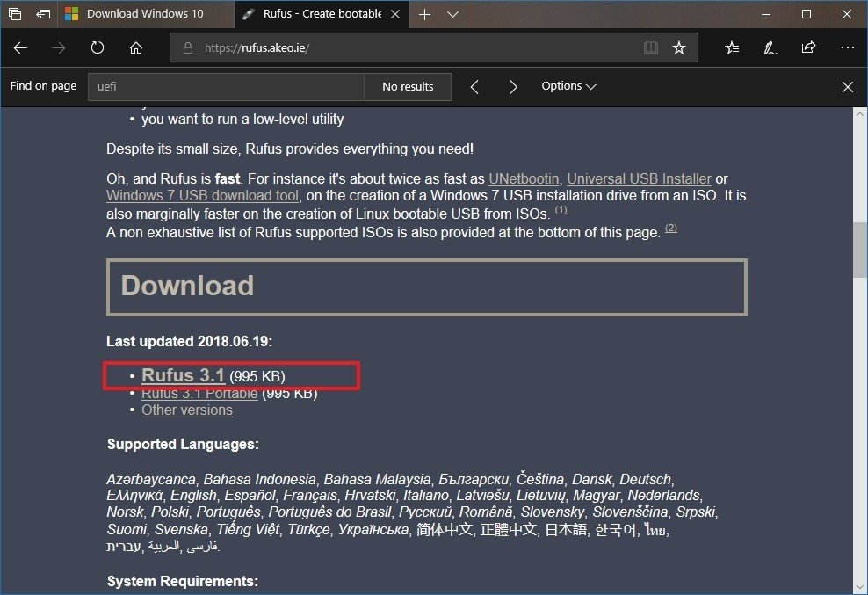The image size is (868, 595).
Task: Download Rufus 3.1
Action: [x=183, y=375]
